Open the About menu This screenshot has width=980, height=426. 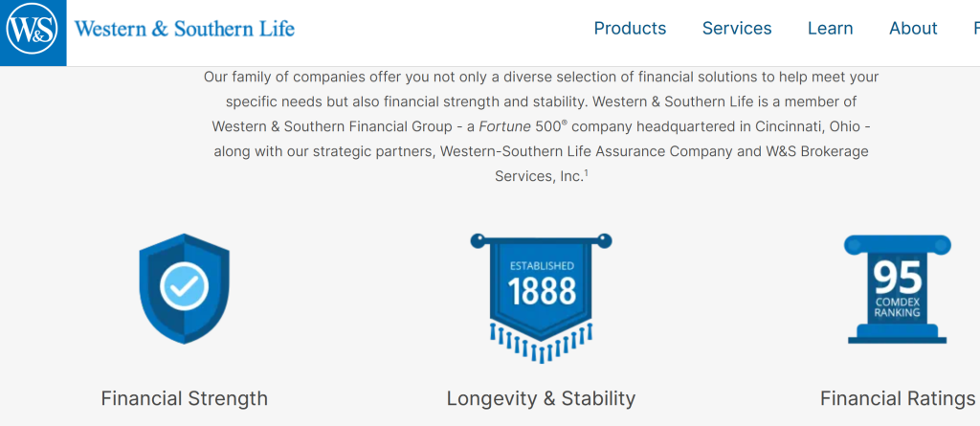point(913,28)
